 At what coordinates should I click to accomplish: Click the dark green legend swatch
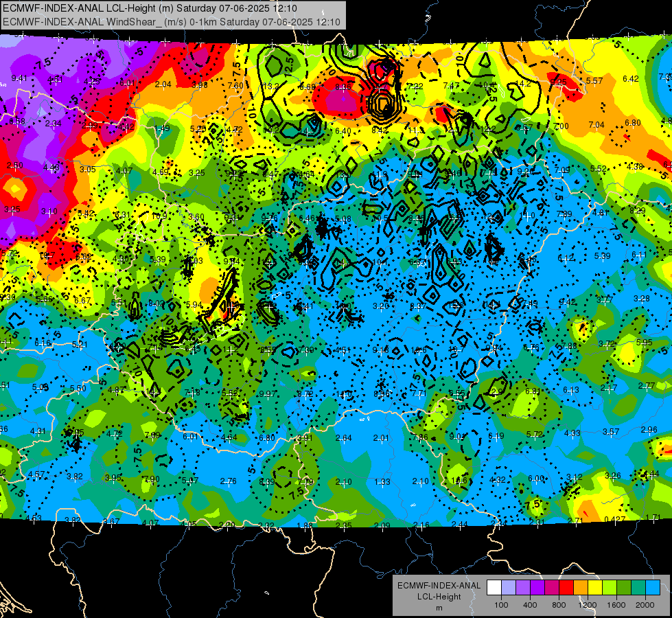point(624,587)
